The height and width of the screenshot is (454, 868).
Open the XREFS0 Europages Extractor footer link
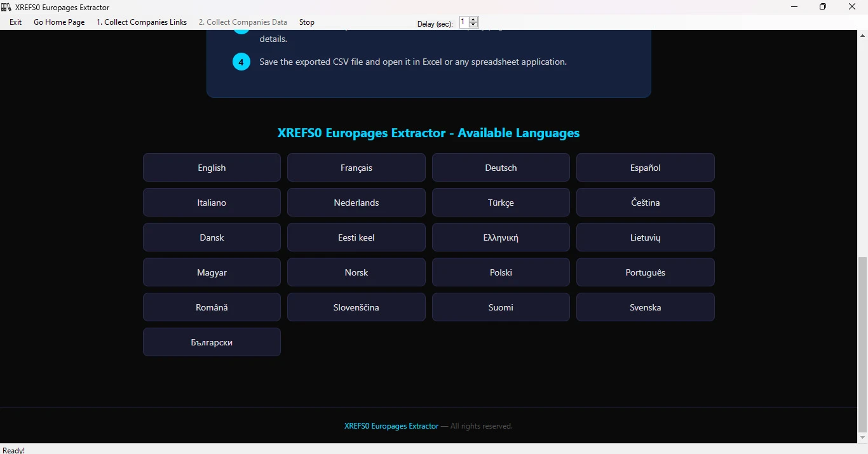(391, 426)
